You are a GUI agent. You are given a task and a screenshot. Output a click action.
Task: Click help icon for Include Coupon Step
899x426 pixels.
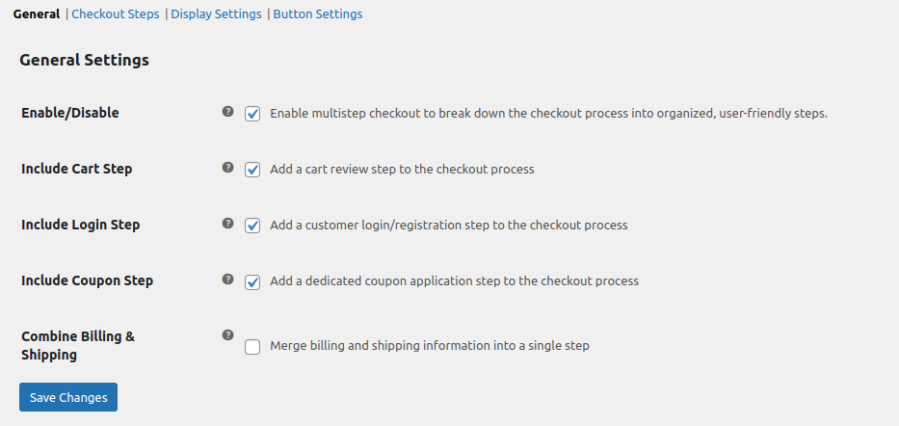tap(228, 280)
